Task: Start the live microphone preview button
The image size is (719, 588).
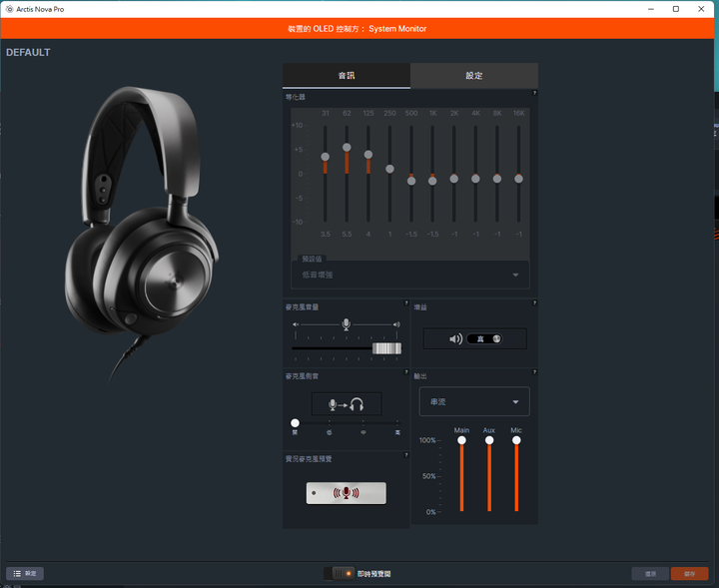Action: point(347,493)
